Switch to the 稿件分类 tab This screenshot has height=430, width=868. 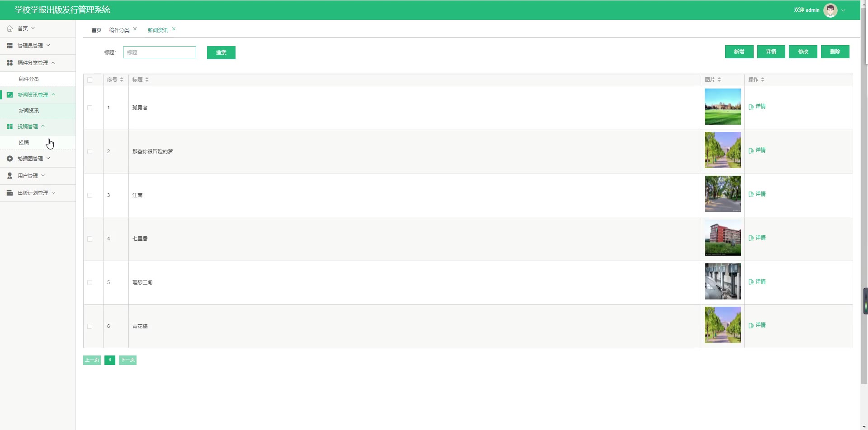pyautogui.click(x=119, y=30)
